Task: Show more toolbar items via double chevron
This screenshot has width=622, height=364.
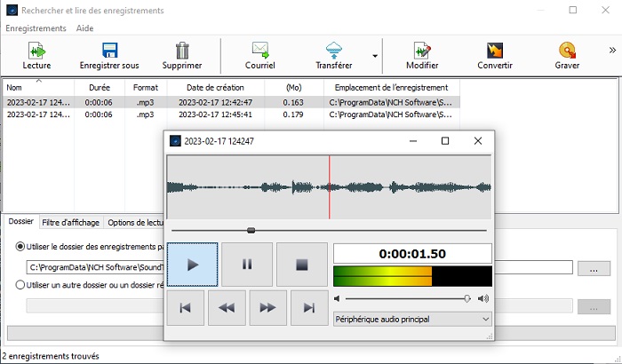Action: (612, 50)
